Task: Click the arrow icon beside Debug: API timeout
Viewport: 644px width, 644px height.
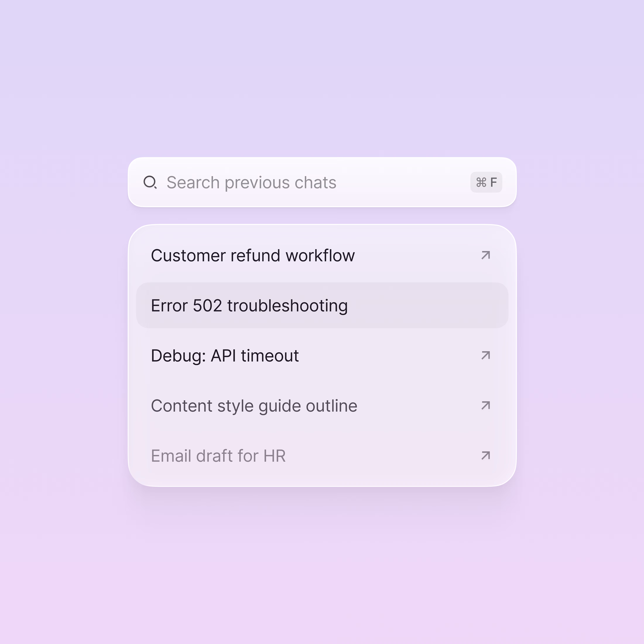Action: click(x=486, y=355)
